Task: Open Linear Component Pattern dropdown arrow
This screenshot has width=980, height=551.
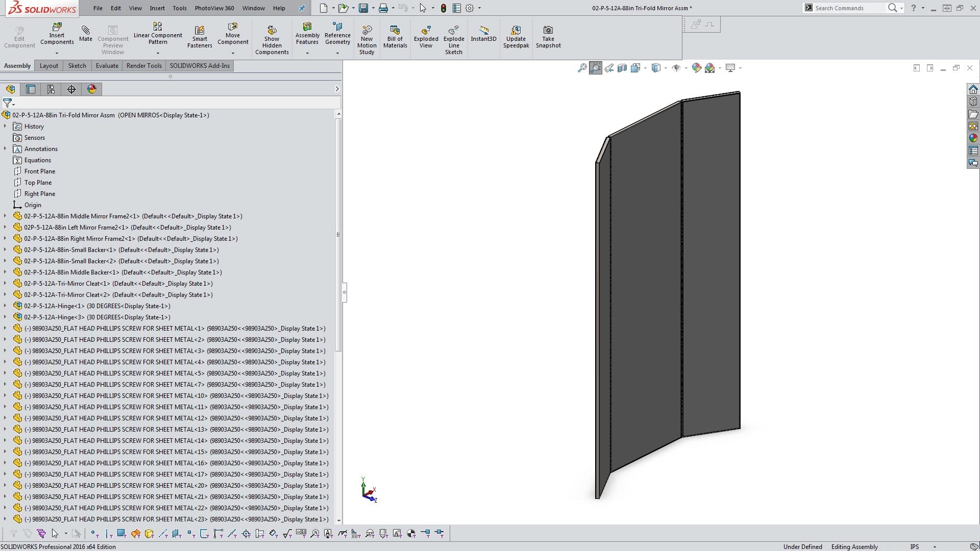Action: tap(158, 53)
